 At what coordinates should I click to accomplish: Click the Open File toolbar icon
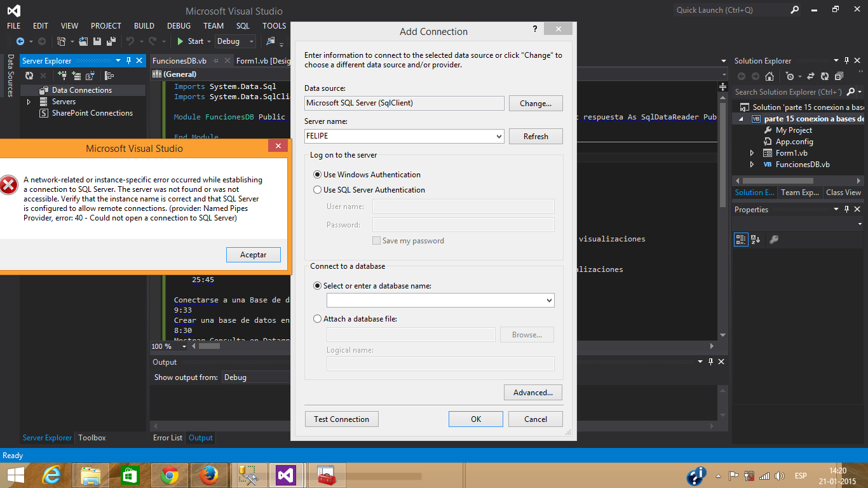coord(83,41)
